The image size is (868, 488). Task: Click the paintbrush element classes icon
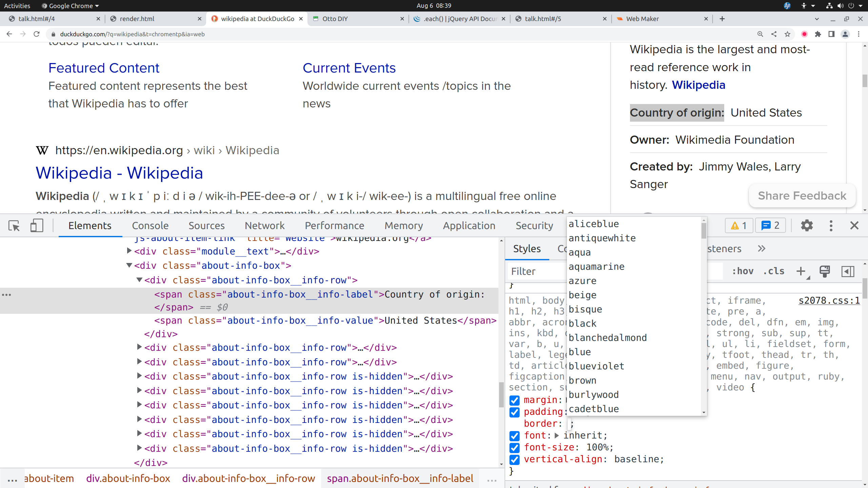(x=825, y=271)
